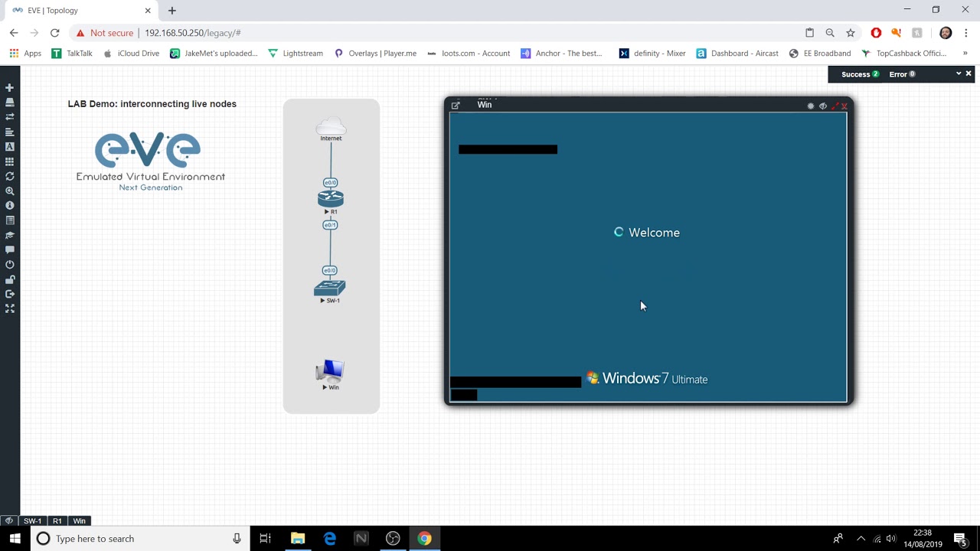
Task: Select the R1 router node
Action: (331, 201)
